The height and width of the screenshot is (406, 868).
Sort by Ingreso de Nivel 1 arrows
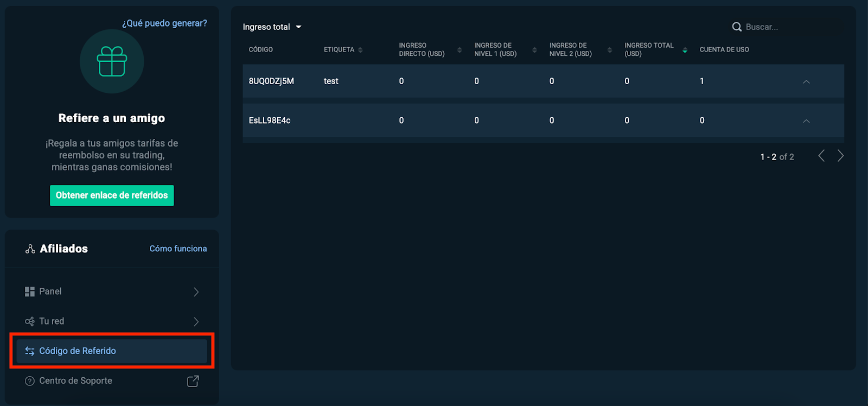[x=534, y=50]
